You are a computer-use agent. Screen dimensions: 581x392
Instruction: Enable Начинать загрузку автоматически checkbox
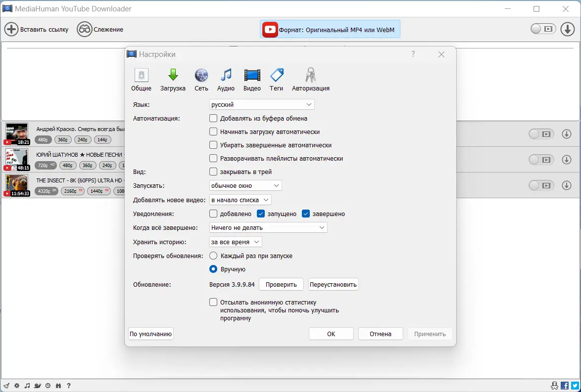[x=213, y=132]
